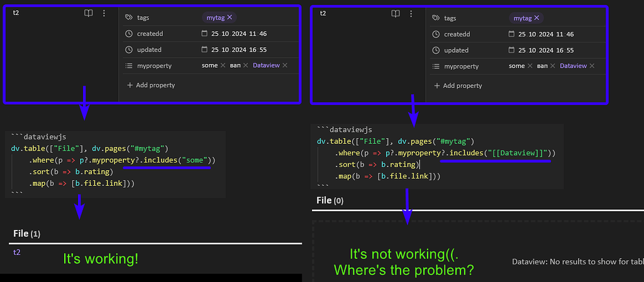Remove the mytag tag in left note
The width and height of the screenshot is (644, 282).
(x=230, y=18)
